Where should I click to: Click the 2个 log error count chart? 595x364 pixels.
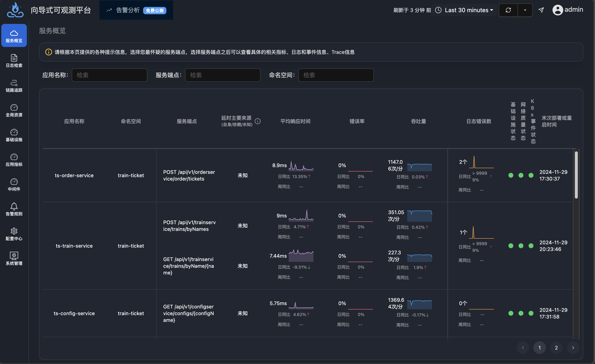coord(481,162)
